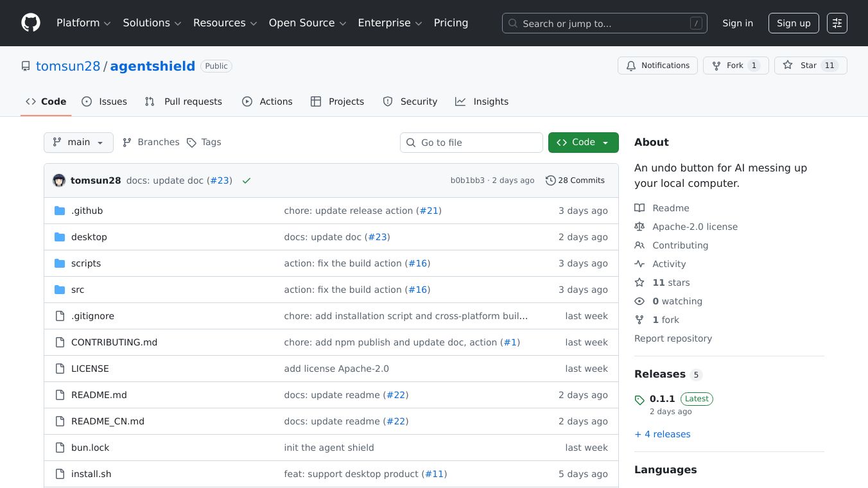Expand the Platform menu
This screenshot has width=868, height=488.
tap(83, 23)
